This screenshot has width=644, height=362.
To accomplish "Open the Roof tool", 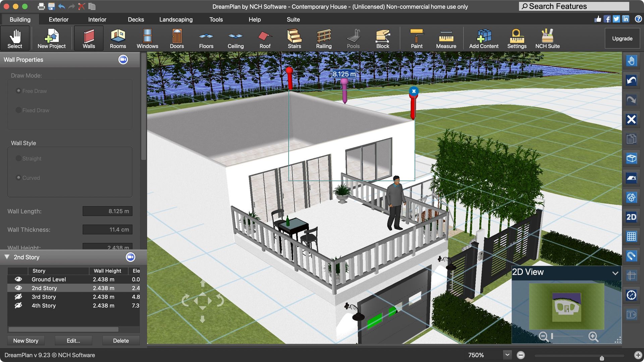I will point(264,38).
